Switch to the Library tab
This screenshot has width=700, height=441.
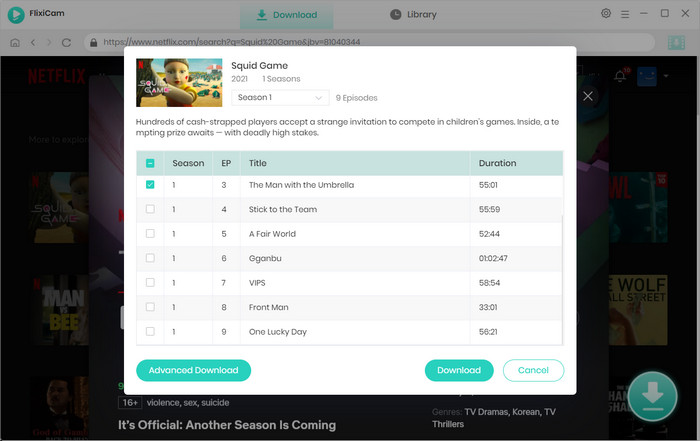click(413, 15)
